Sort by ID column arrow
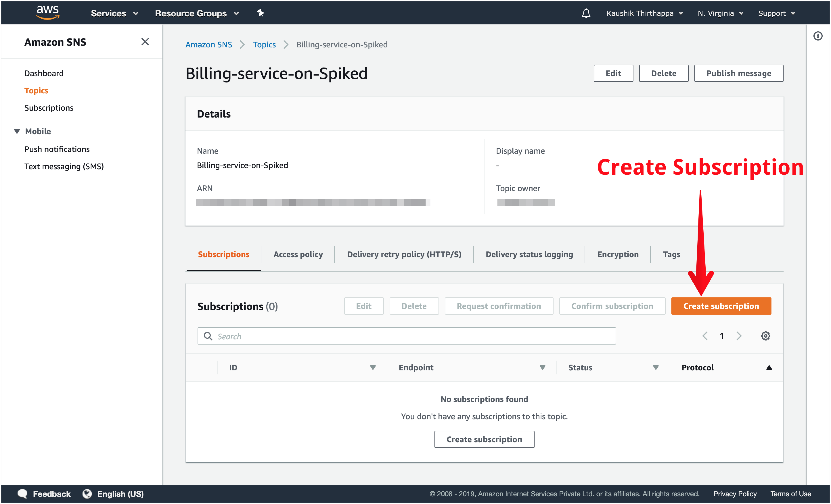The image size is (831, 504). [373, 368]
